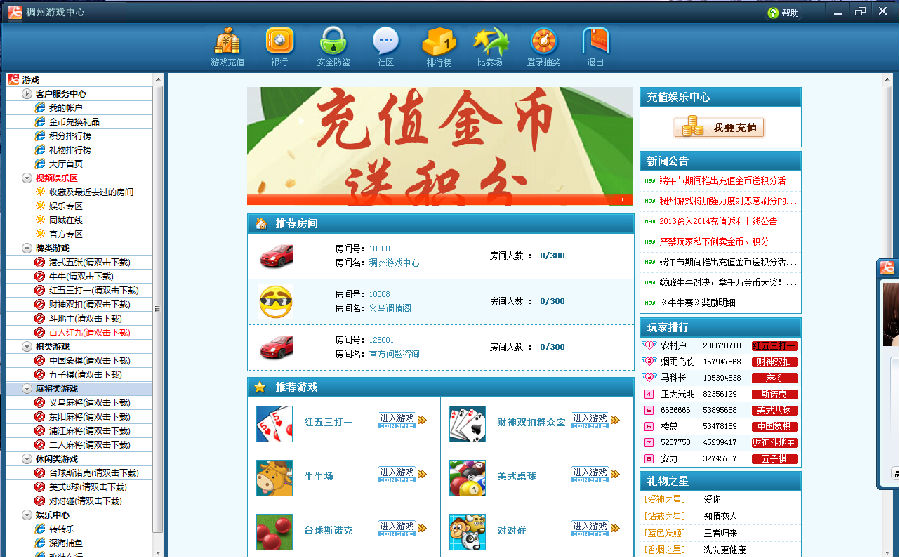
Task: Click 进入游戏 for 牛牛场
Action: [x=402, y=474]
